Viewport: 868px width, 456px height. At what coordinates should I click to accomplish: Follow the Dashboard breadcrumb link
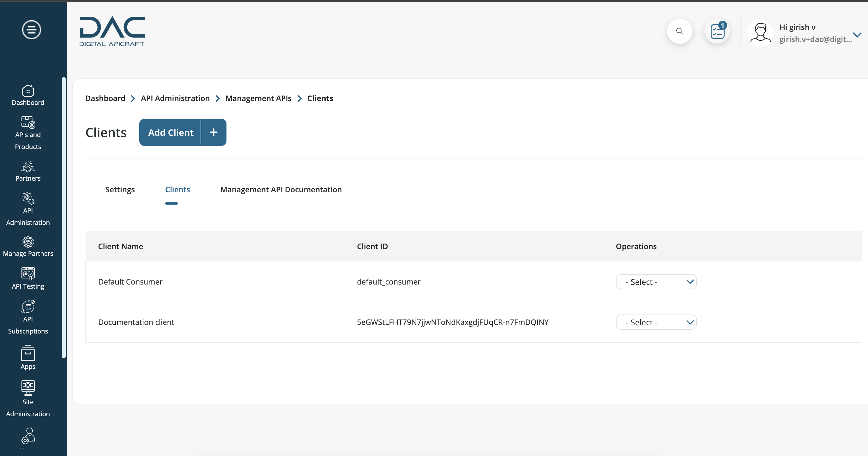click(105, 98)
